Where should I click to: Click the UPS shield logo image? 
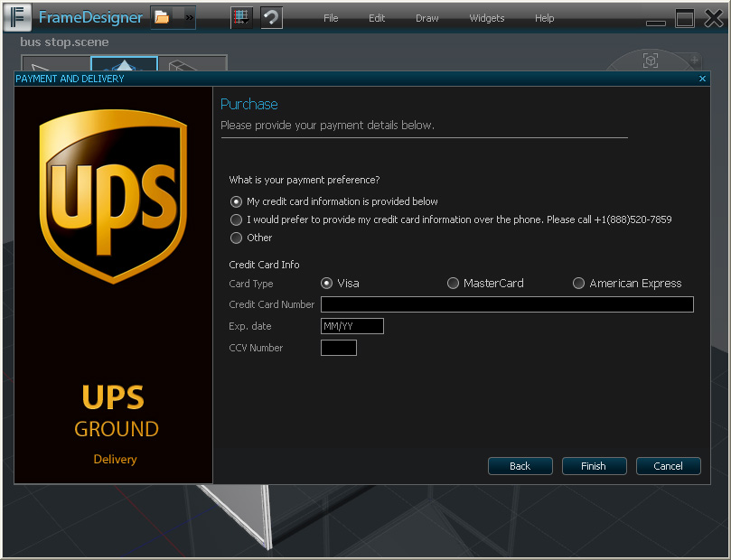pyautogui.click(x=113, y=196)
